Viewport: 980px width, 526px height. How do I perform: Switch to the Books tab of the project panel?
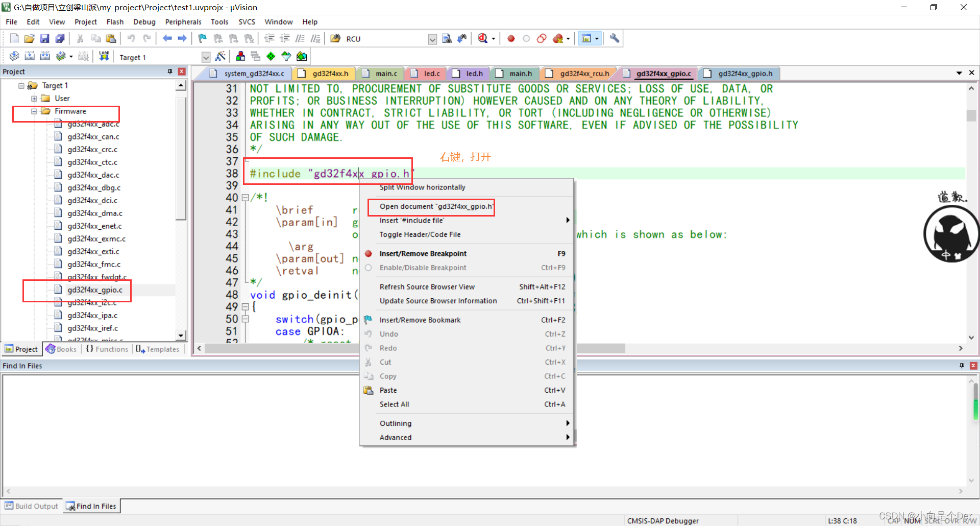[61, 349]
